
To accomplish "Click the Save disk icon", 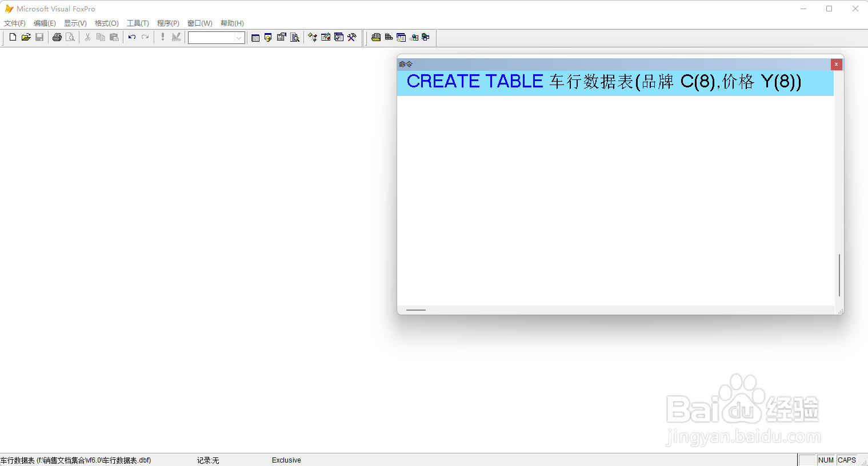I will 39,37.
